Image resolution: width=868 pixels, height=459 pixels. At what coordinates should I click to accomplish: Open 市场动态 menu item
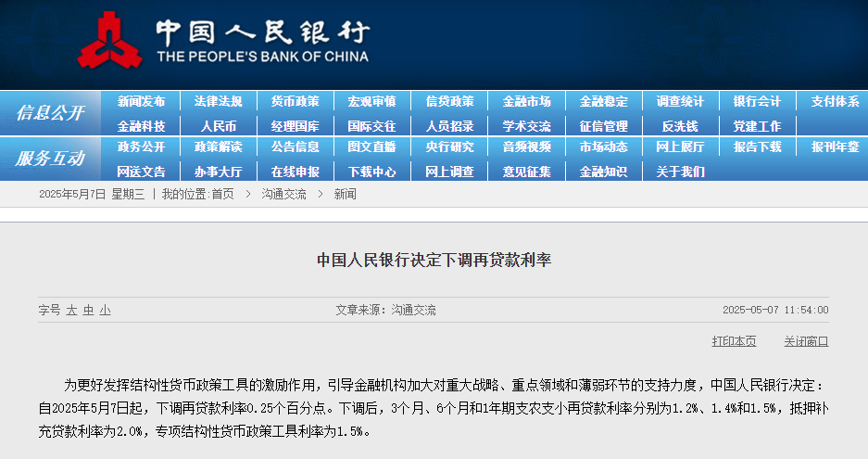[603, 147]
